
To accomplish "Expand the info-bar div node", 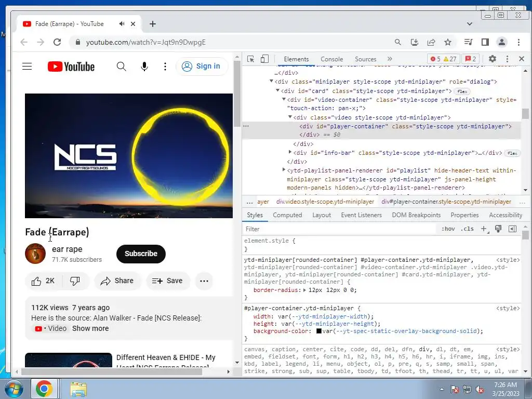I will coord(290,152).
